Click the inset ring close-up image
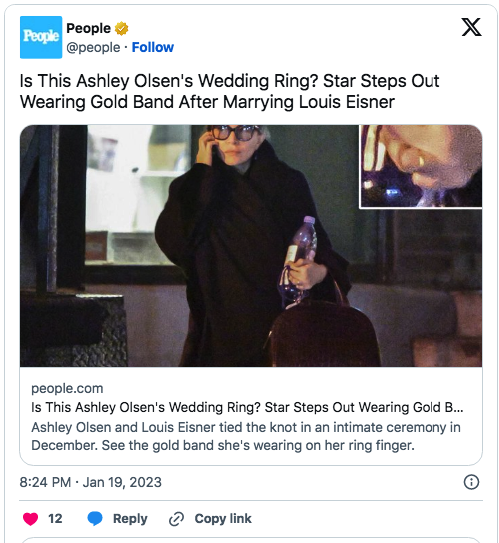This screenshot has height=543, width=499. point(421,167)
